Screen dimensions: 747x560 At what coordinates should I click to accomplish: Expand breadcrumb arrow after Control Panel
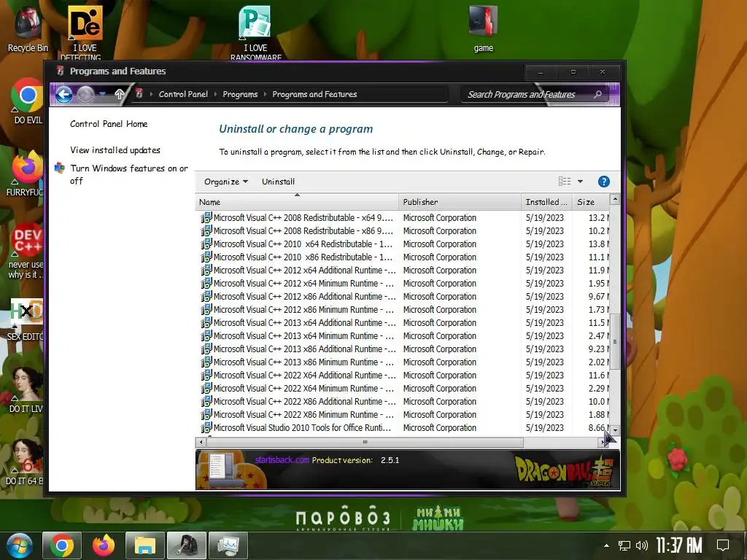(216, 94)
